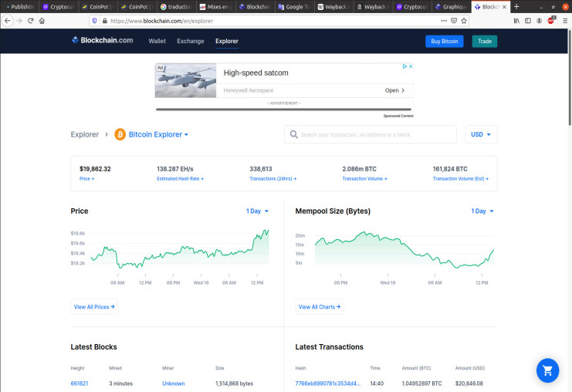Reload the page with the refresh icon

[x=31, y=21]
